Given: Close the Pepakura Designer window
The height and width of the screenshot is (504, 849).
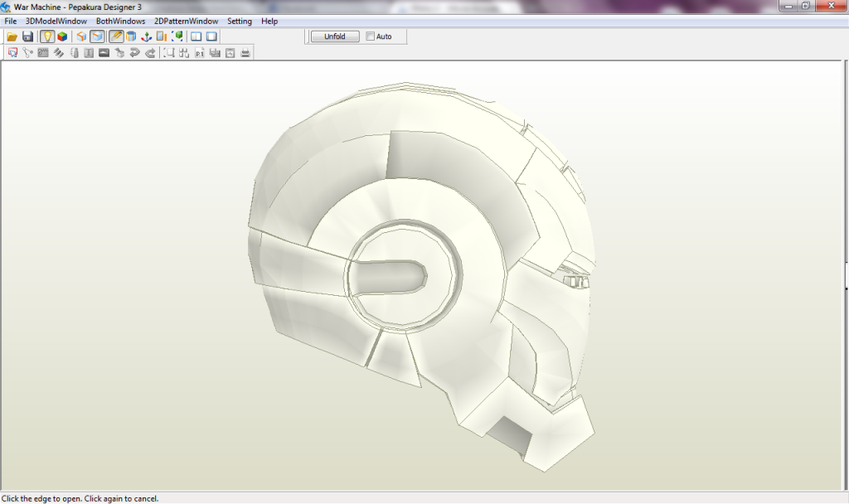Looking at the screenshot, I should 831,6.
